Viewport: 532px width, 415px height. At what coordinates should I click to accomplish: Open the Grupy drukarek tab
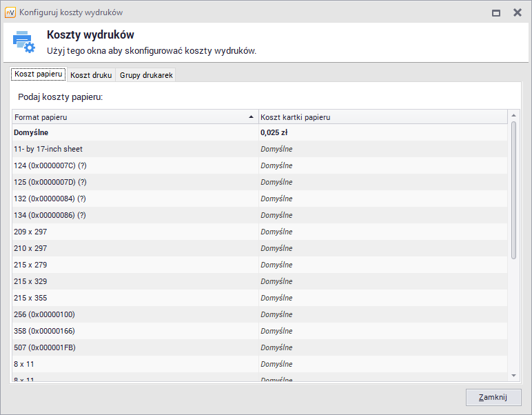pyautogui.click(x=146, y=75)
